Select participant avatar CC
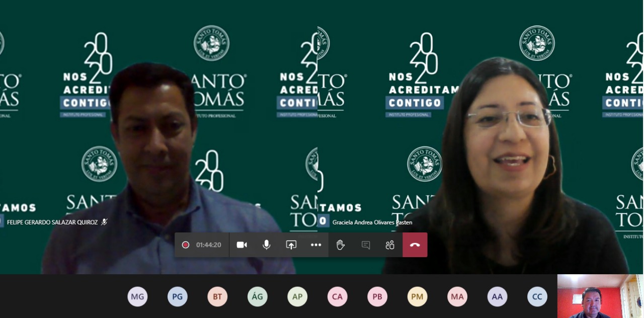 537,297
